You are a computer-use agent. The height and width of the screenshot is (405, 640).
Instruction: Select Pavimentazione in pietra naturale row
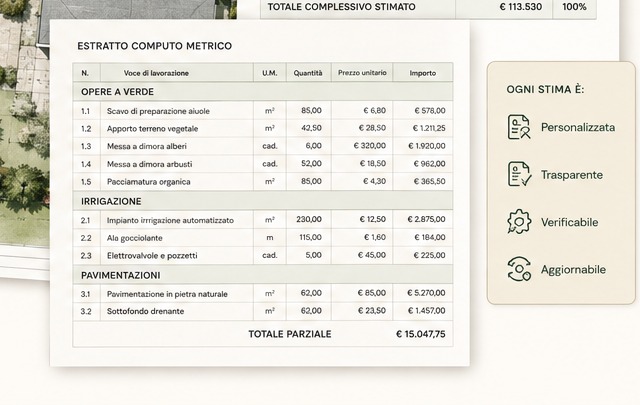click(263, 293)
